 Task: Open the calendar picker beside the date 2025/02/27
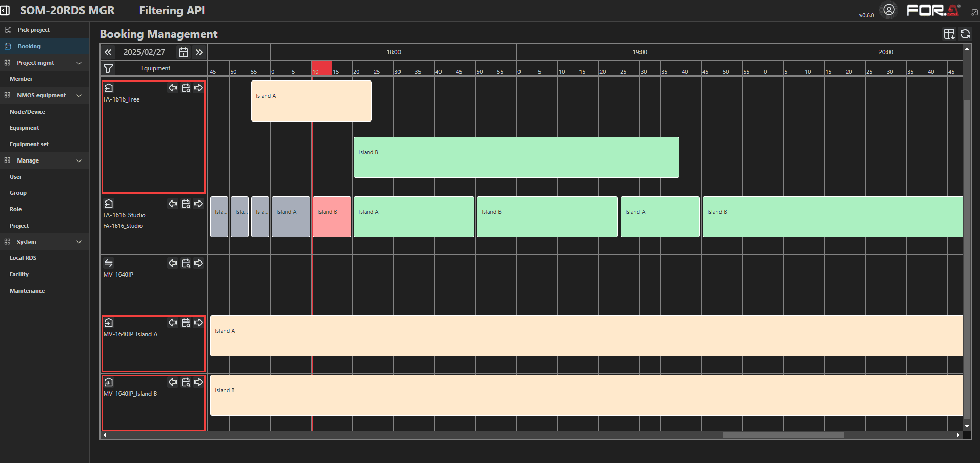pyautogui.click(x=183, y=52)
